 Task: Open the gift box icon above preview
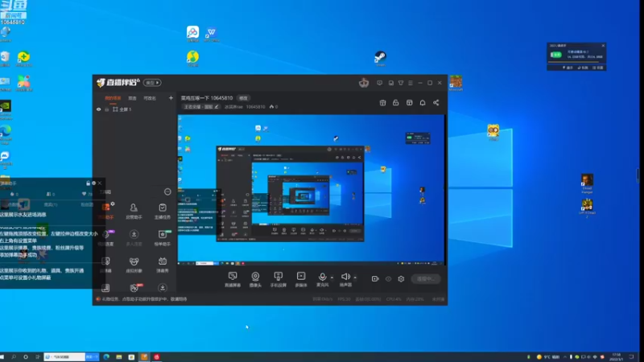pos(382,103)
